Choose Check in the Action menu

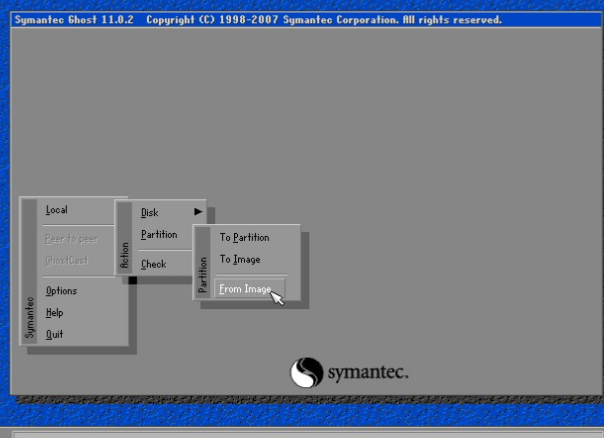[154, 265]
